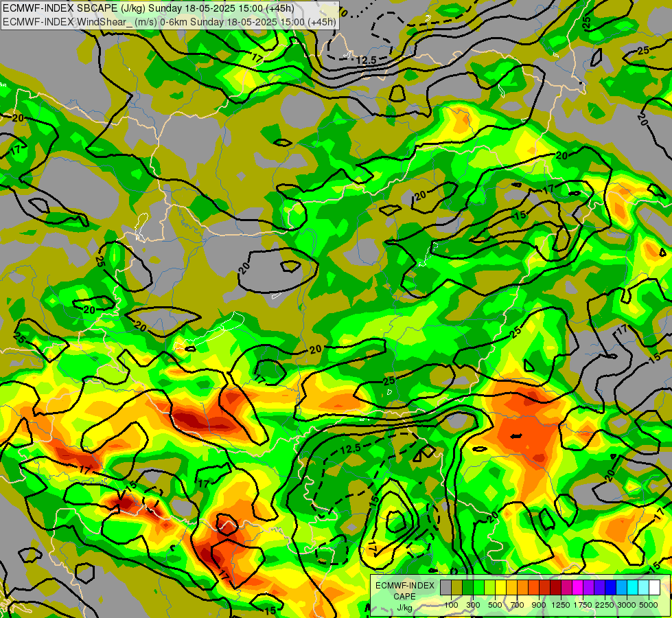Select the legend label ECMWF-INDEX
This screenshot has width=672, height=618.
tap(404, 586)
